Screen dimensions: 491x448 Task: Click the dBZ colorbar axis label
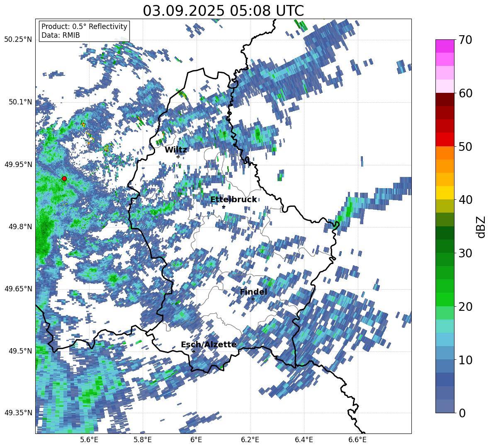(481, 227)
